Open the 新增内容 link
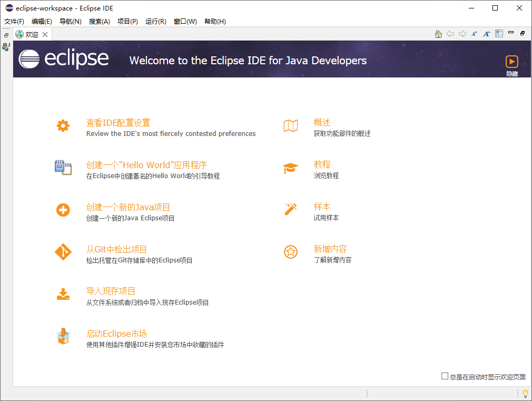 330,249
